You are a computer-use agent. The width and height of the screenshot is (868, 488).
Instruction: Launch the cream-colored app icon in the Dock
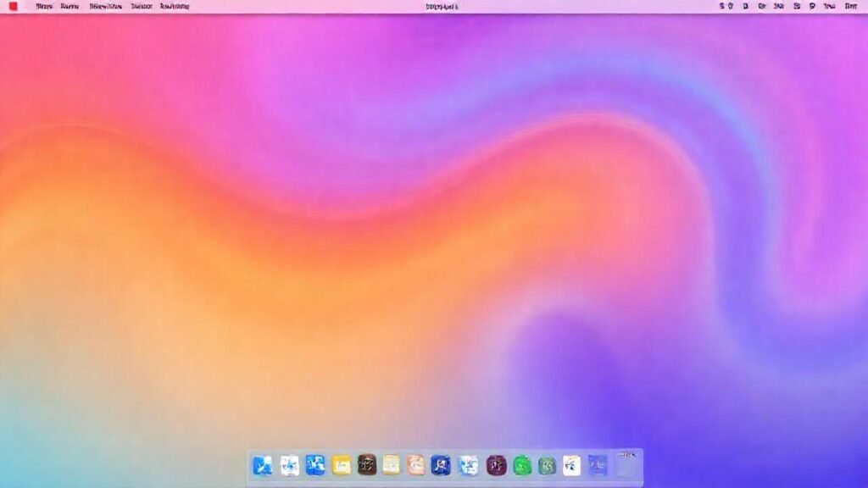[390, 464]
